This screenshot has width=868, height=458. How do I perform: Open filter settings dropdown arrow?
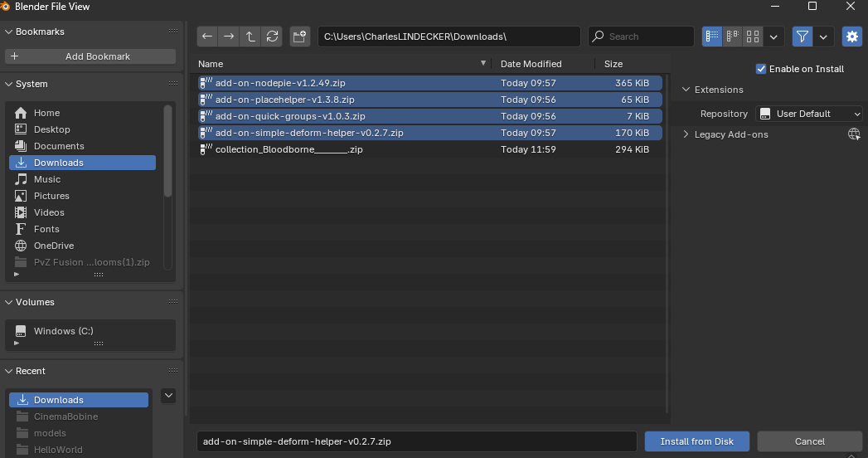[x=823, y=37]
